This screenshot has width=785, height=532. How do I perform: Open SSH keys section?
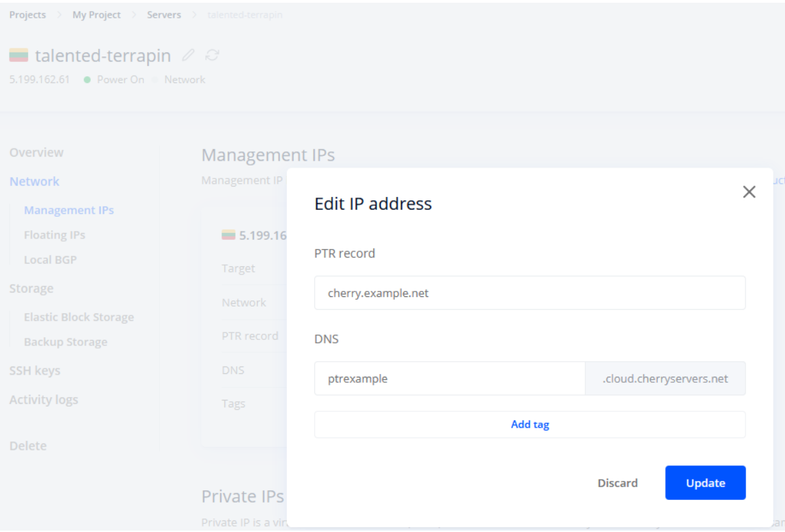point(35,371)
